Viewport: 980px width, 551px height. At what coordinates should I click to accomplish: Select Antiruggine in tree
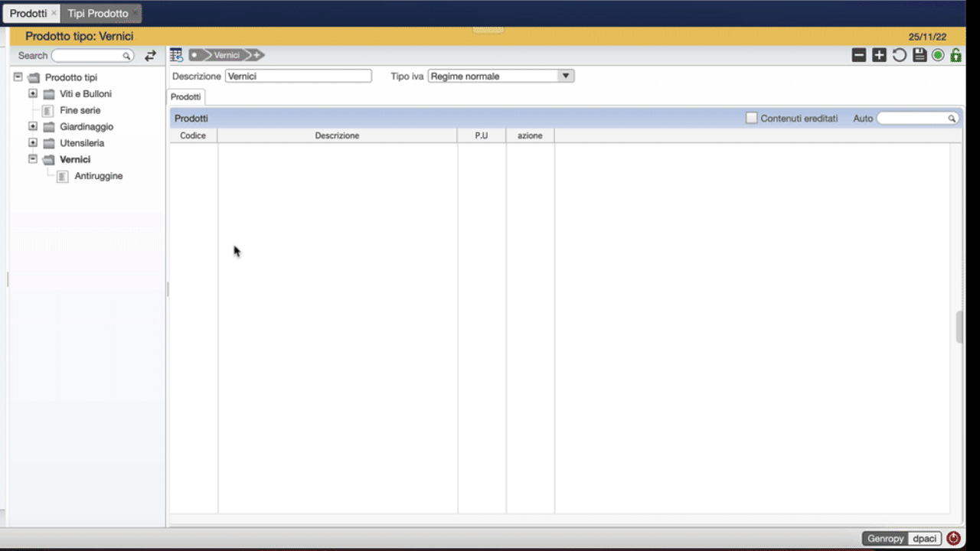click(x=99, y=177)
